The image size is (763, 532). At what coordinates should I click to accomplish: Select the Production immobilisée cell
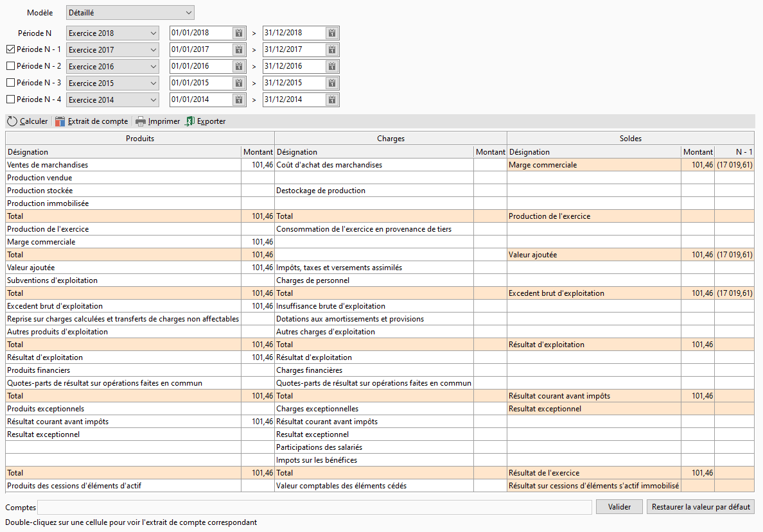coord(123,203)
